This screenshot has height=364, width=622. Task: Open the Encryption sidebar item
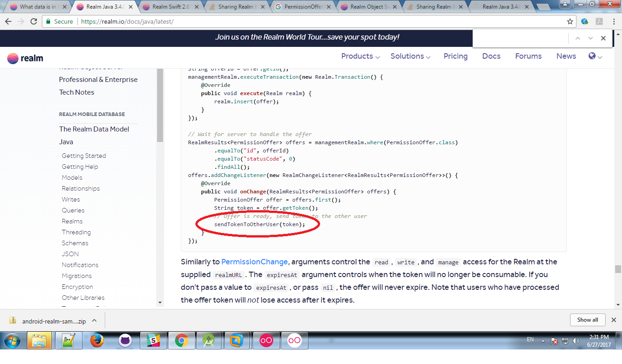[x=77, y=287]
